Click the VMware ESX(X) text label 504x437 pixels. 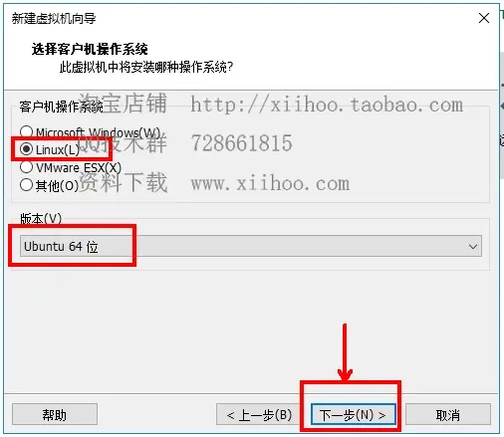click(79, 168)
